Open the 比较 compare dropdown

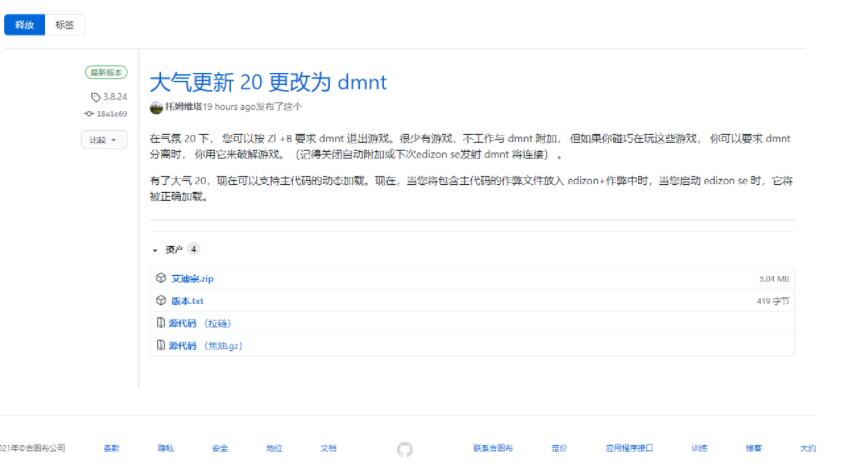point(104,140)
